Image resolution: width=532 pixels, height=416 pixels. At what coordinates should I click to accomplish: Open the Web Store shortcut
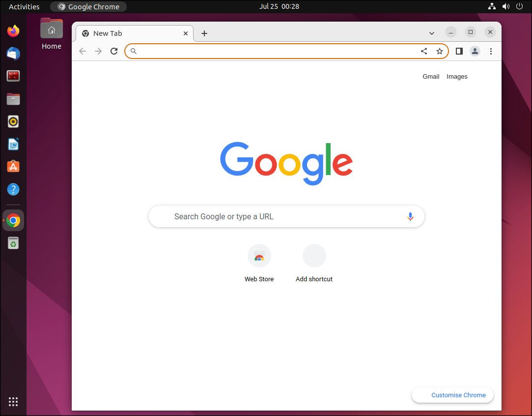[x=259, y=264]
